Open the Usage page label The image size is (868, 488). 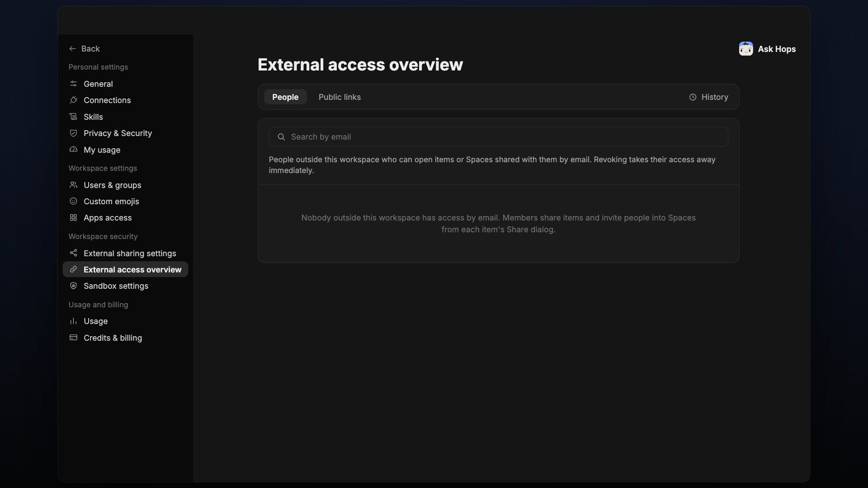point(95,321)
